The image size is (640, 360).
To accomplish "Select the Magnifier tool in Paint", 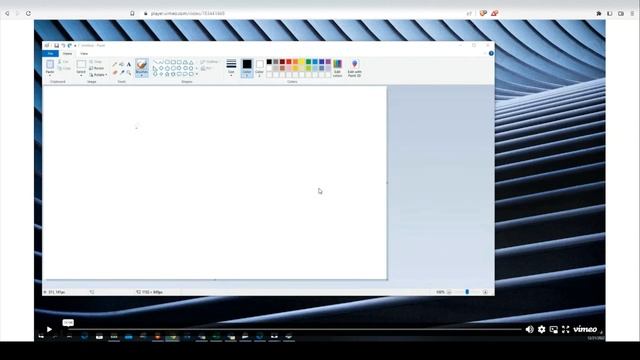I will click(x=129, y=72).
